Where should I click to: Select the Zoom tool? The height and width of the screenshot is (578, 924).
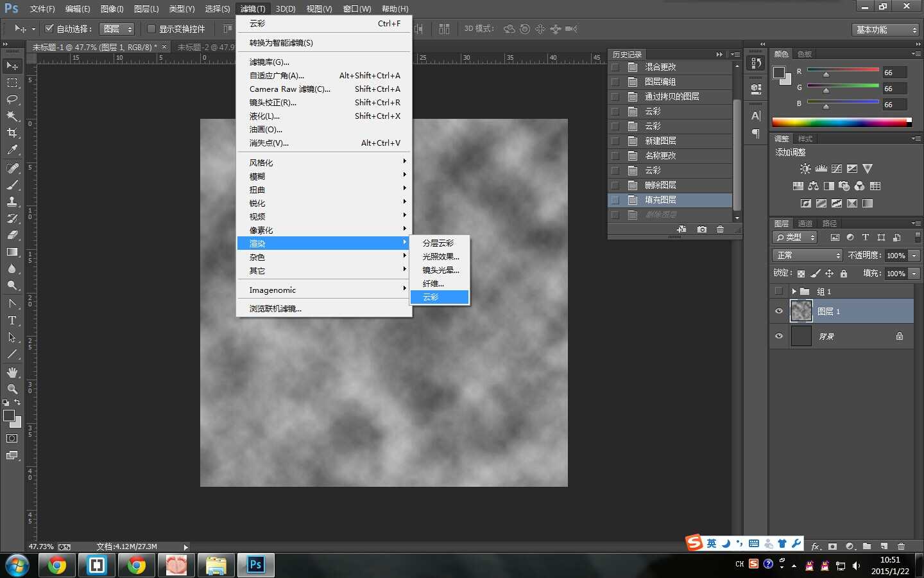coord(12,389)
